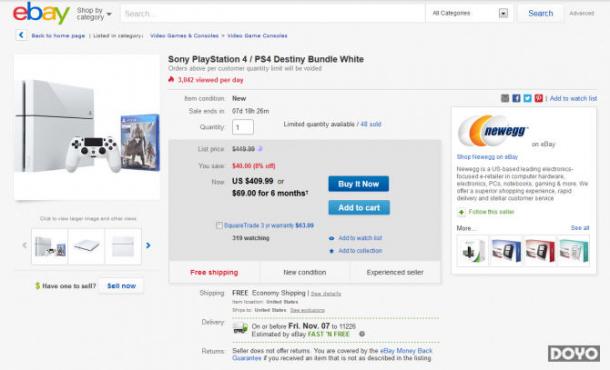610x370 pixels.
Task: Click the Add to cart button
Action: point(359,208)
